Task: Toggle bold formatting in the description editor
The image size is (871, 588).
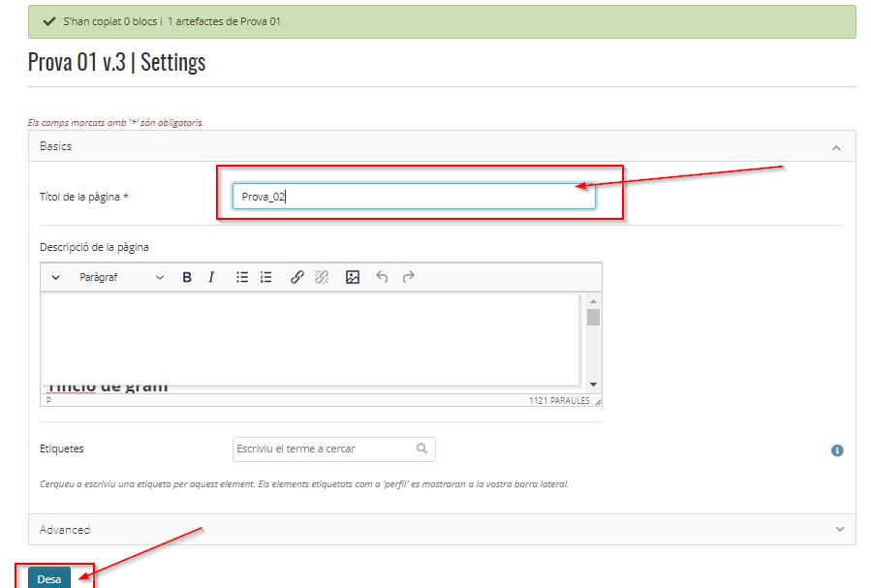Action: (187, 277)
